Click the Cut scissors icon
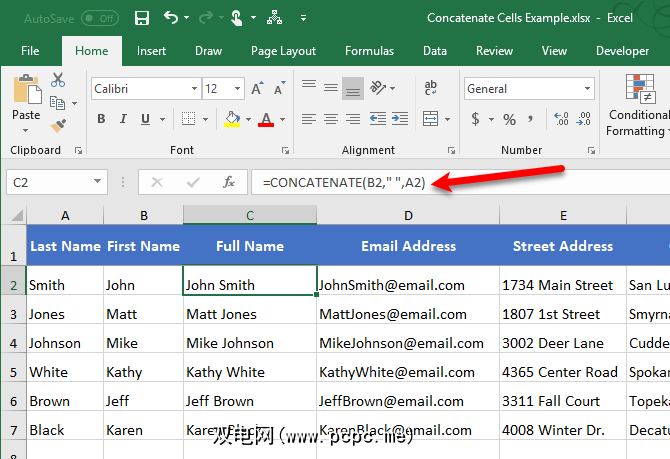 point(58,80)
